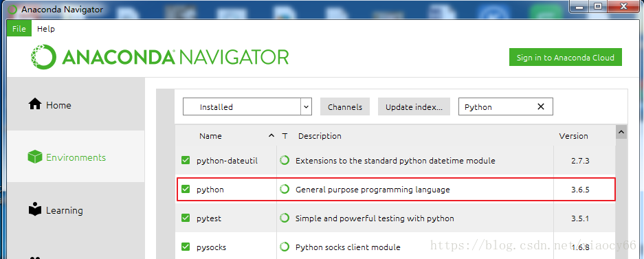Click 'General purpose programming language' description
This screenshot has width=644, height=259.
point(373,190)
